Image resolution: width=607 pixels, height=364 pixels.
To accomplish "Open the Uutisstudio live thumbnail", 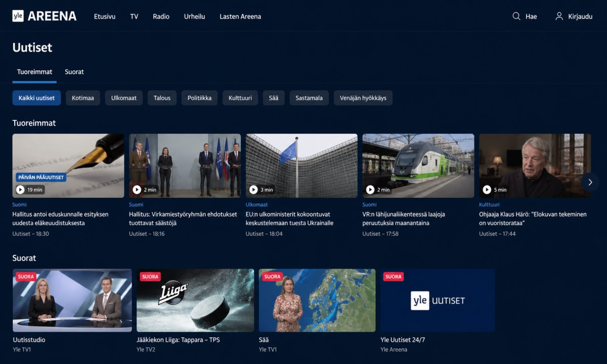I will 72,300.
